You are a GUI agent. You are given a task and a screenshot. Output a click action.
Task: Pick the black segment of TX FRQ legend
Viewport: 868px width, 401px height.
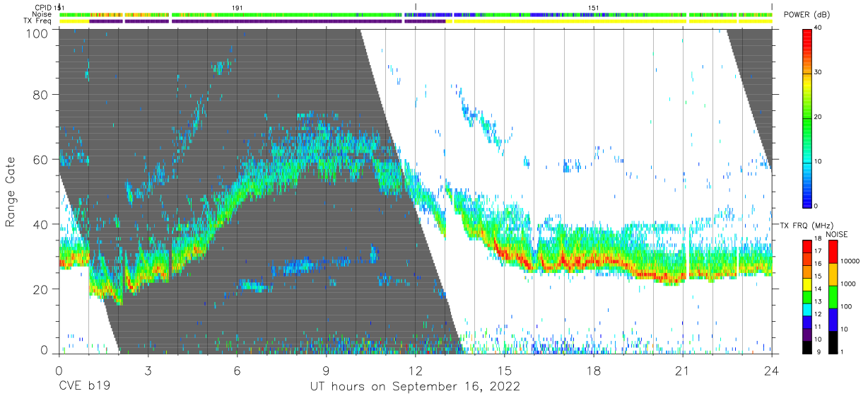tap(807, 347)
